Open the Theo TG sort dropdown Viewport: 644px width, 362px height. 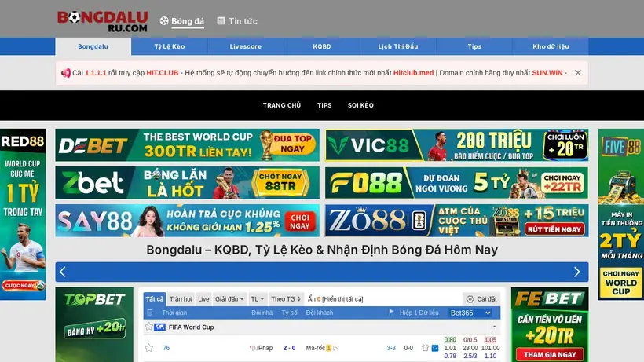point(285,299)
